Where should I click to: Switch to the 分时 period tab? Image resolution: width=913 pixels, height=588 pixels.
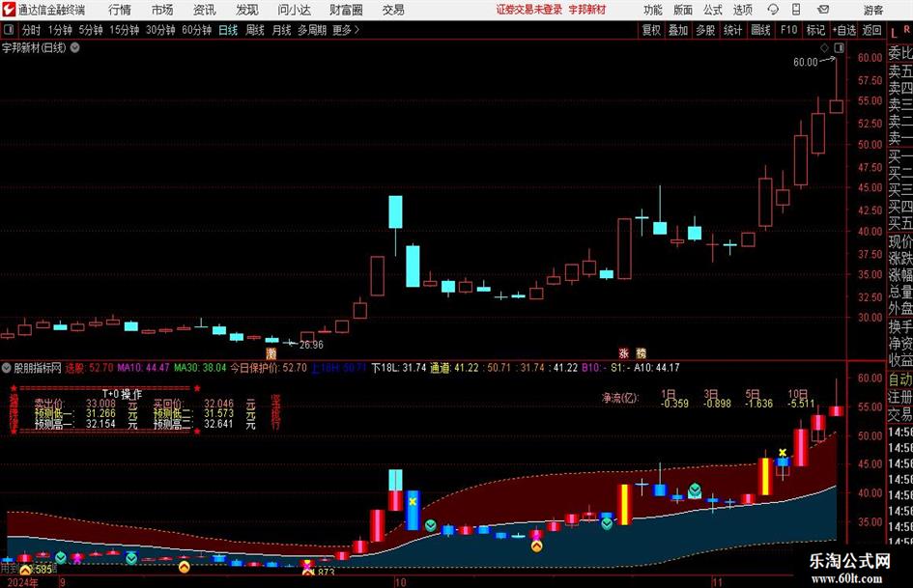click(31, 30)
